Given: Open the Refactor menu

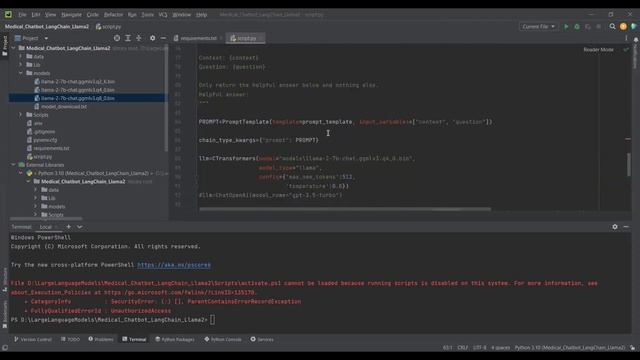Looking at the screenshot, I should (x=113, y=15).
